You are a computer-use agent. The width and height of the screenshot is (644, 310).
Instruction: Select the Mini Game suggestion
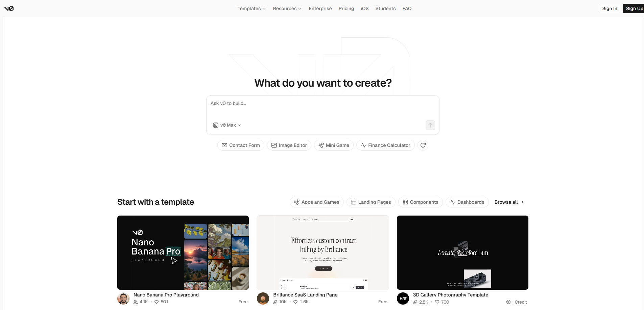click(334, 145)
